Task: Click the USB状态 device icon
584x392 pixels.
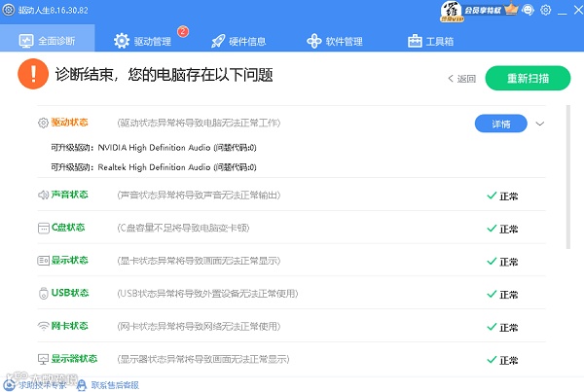Action: coord(44,294)
